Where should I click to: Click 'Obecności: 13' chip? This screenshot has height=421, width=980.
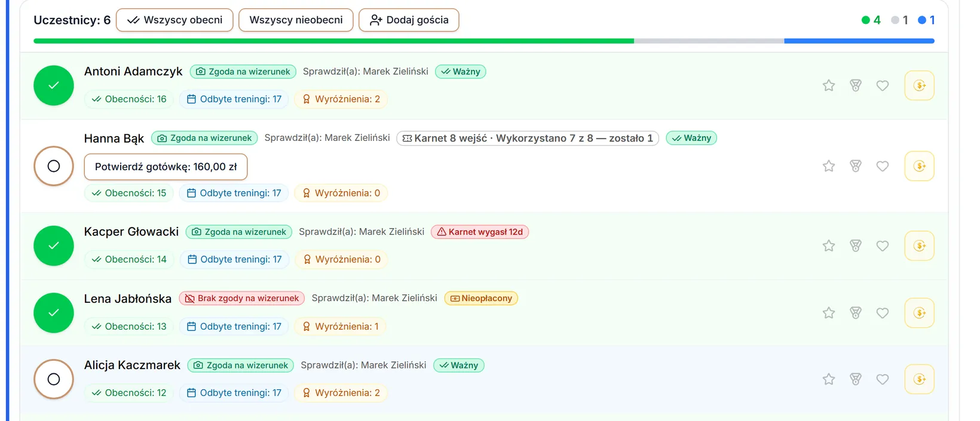pos(129,326)
